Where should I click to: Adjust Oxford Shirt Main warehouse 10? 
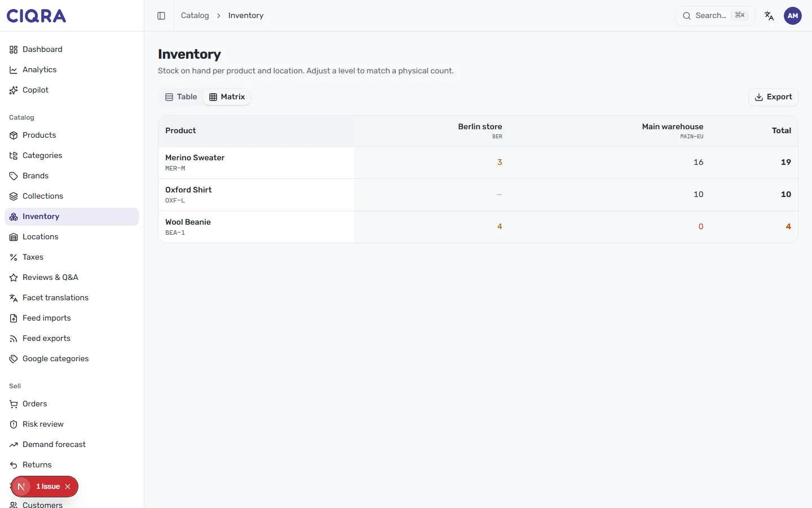pos(698,195)
